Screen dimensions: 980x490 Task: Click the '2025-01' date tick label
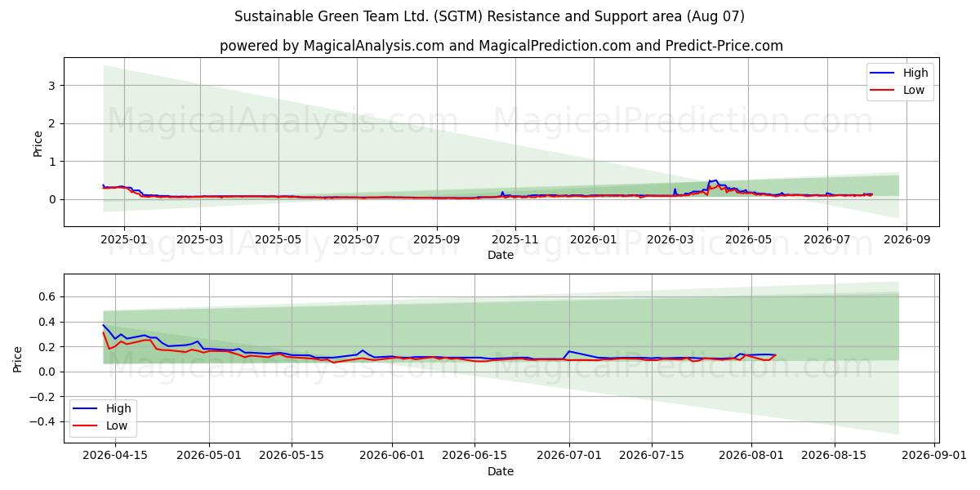(x=123, y=239)
